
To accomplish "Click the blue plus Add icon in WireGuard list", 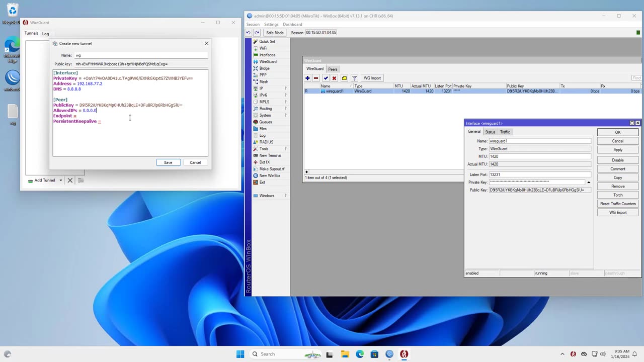I will [307, 78].
